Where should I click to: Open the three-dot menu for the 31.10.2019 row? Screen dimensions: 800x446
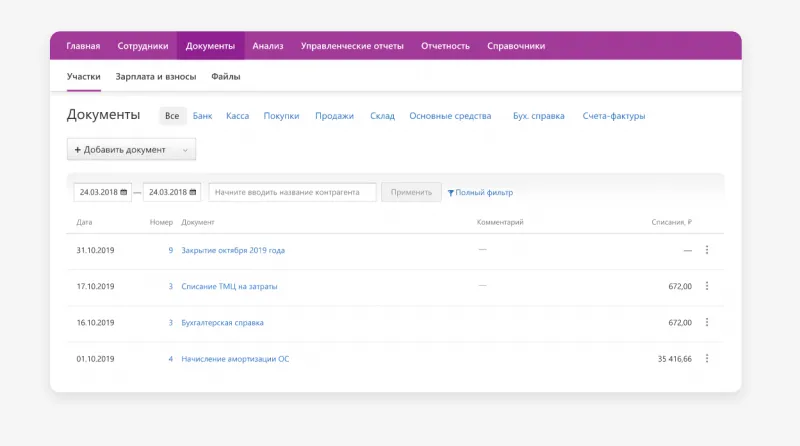(706, 250)
